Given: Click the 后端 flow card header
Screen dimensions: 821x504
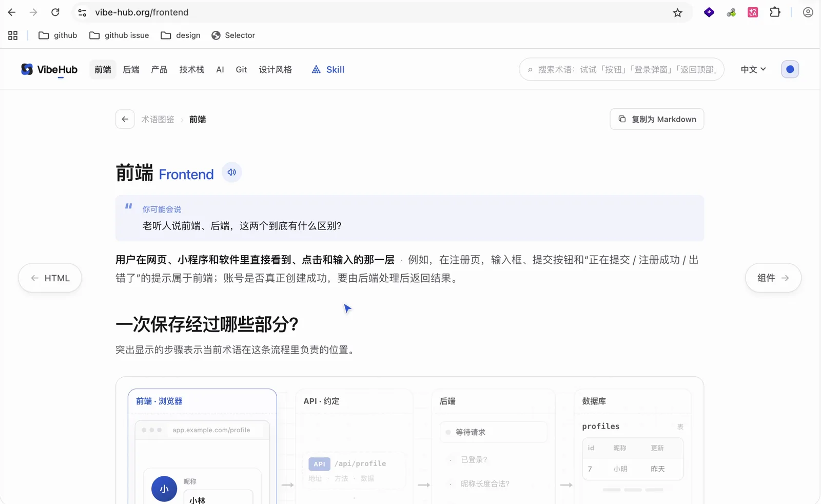Looking at the screenshot, I should tap(447, 401).
